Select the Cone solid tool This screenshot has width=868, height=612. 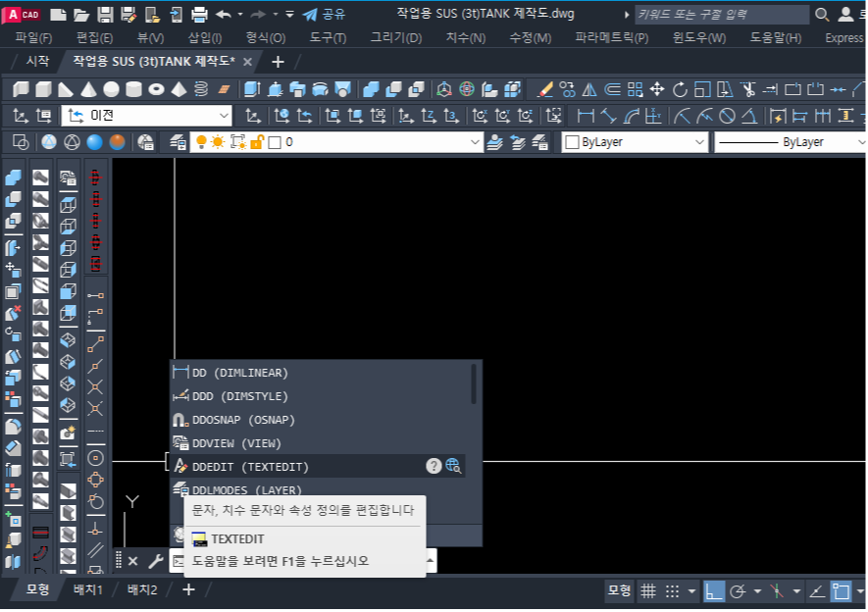coord(88,89)
